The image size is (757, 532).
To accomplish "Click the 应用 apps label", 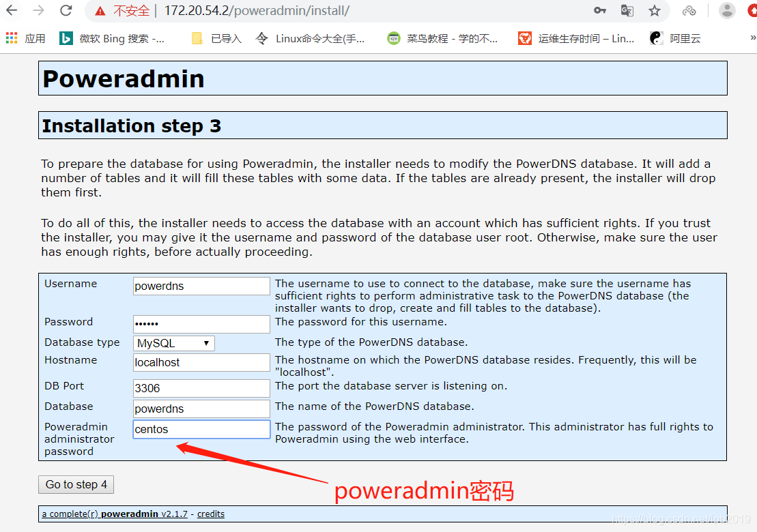I will point(35,39).
